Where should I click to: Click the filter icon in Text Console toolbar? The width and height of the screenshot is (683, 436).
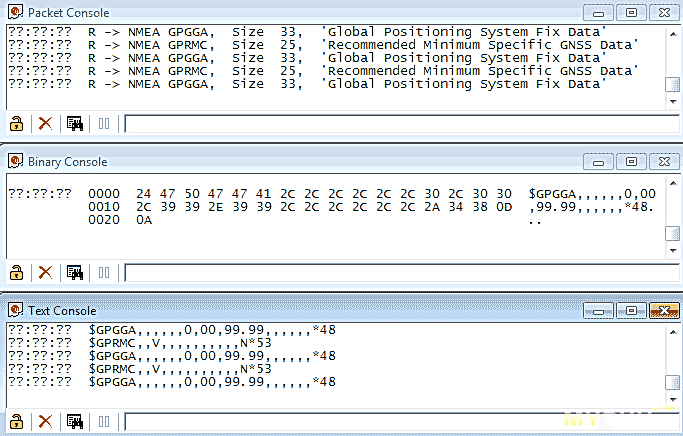tap(75, 422)
